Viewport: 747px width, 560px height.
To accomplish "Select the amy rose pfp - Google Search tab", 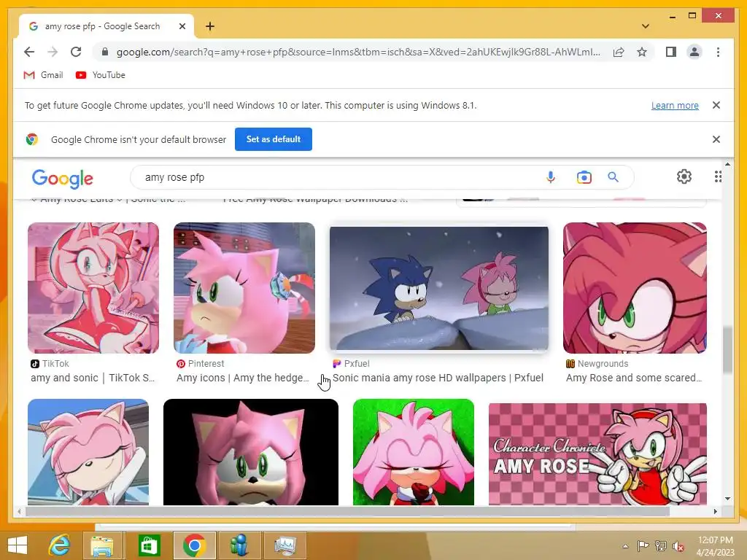I will (x=107, y=26).
